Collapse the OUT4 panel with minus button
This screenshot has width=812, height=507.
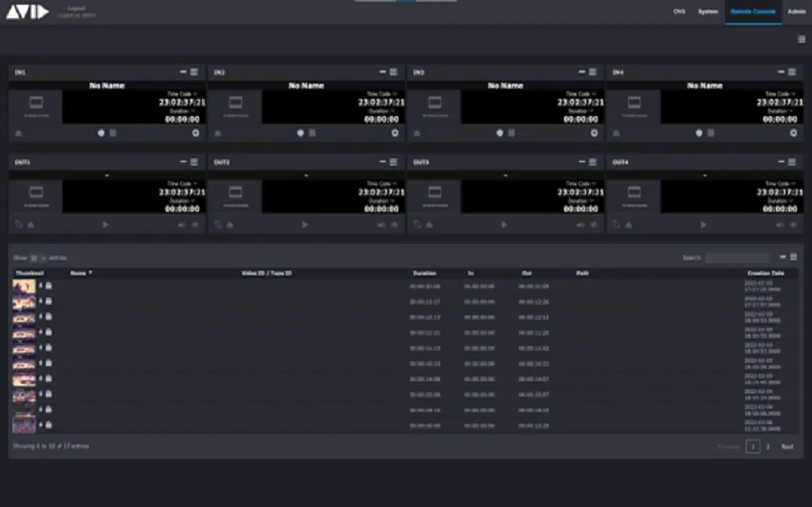click(x=782, y=162)
